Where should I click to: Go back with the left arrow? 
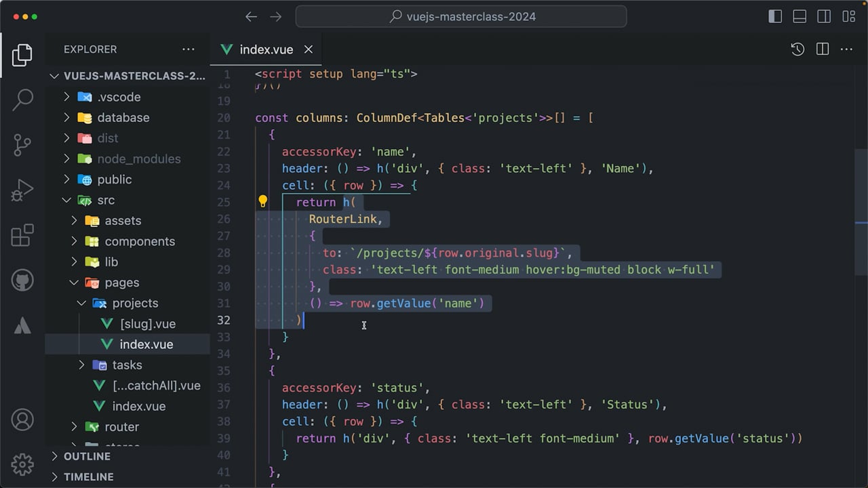pos(251,16)
